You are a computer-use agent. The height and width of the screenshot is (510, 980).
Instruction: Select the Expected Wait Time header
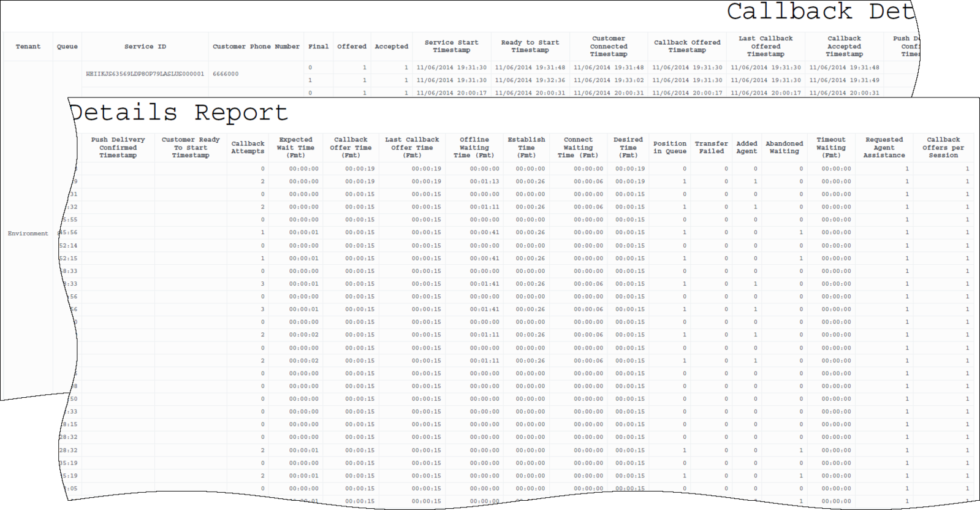click(x=295, y=148)
